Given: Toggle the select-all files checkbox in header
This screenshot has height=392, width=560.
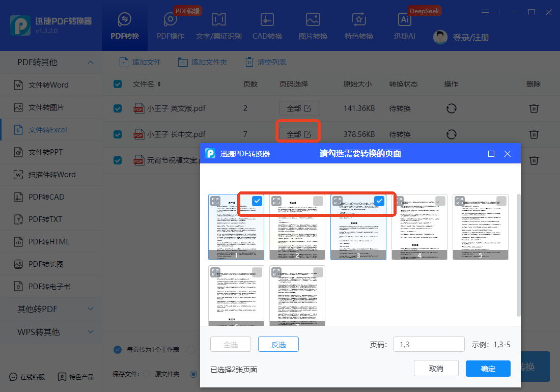Looking at the screenshot, I should click(118, 84).
